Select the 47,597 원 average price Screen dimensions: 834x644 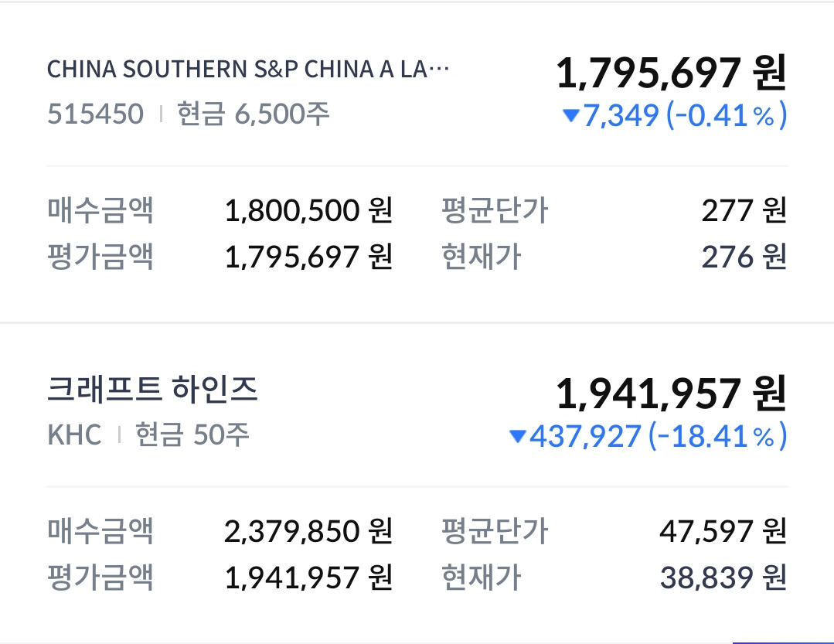(723, 531)
